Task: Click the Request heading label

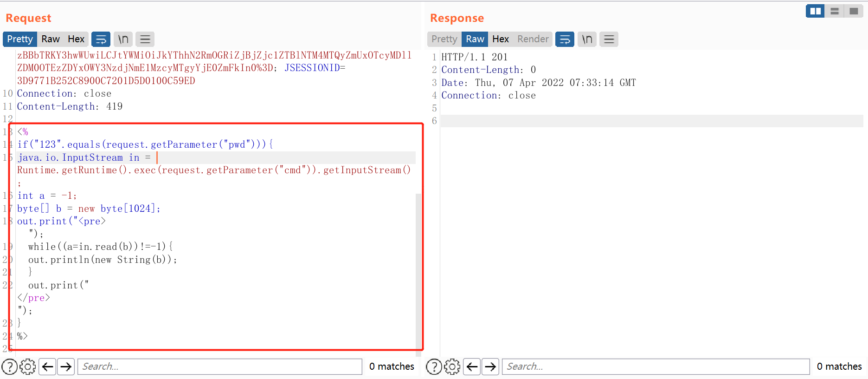Action: (x=28, y=18)
